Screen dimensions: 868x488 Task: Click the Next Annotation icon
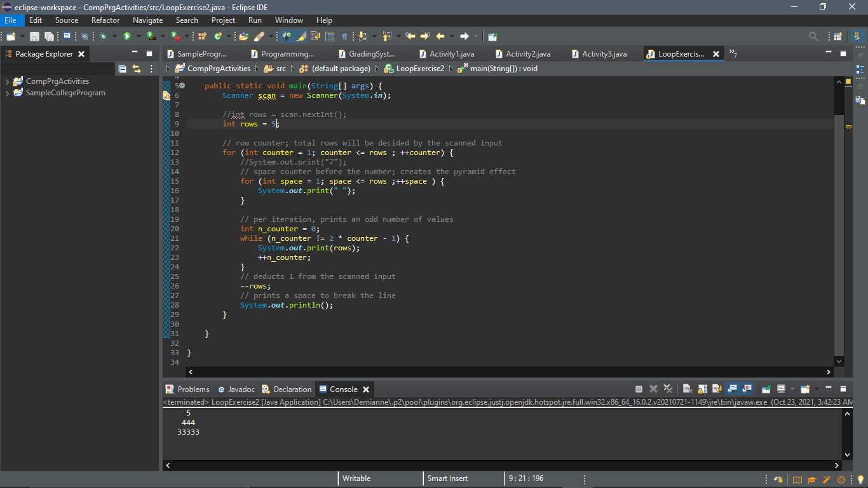(x=362, y=37)
